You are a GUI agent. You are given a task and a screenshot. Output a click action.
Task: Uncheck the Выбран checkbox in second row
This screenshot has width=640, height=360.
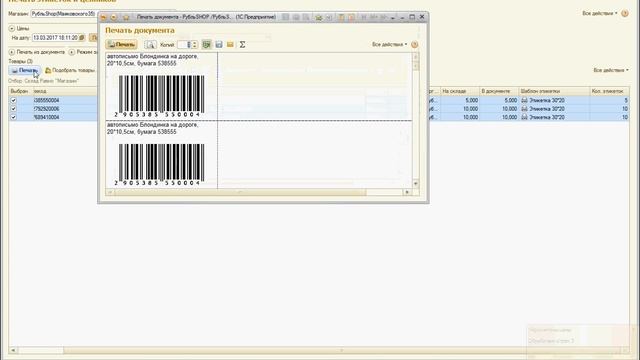13,109
